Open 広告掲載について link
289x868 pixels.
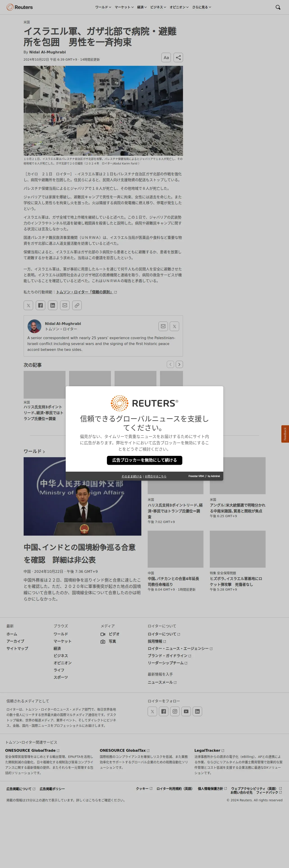pos(21,789)
